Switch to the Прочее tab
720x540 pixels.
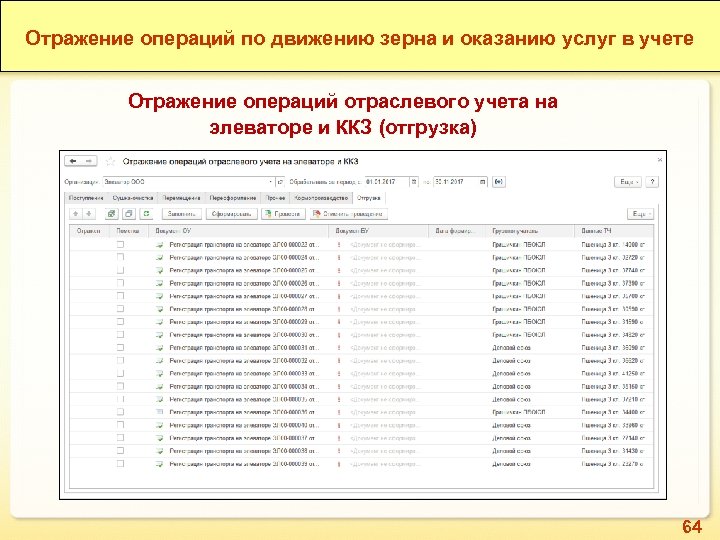[x=275, y=198]
